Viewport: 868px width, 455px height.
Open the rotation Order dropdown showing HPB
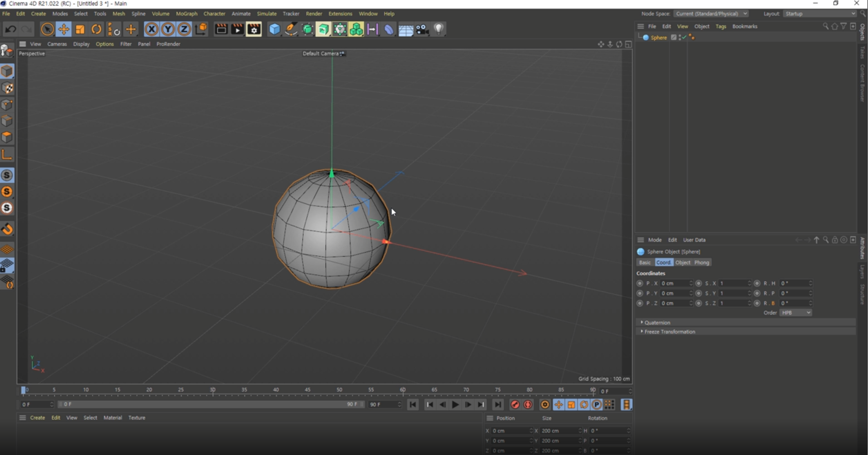795,312
